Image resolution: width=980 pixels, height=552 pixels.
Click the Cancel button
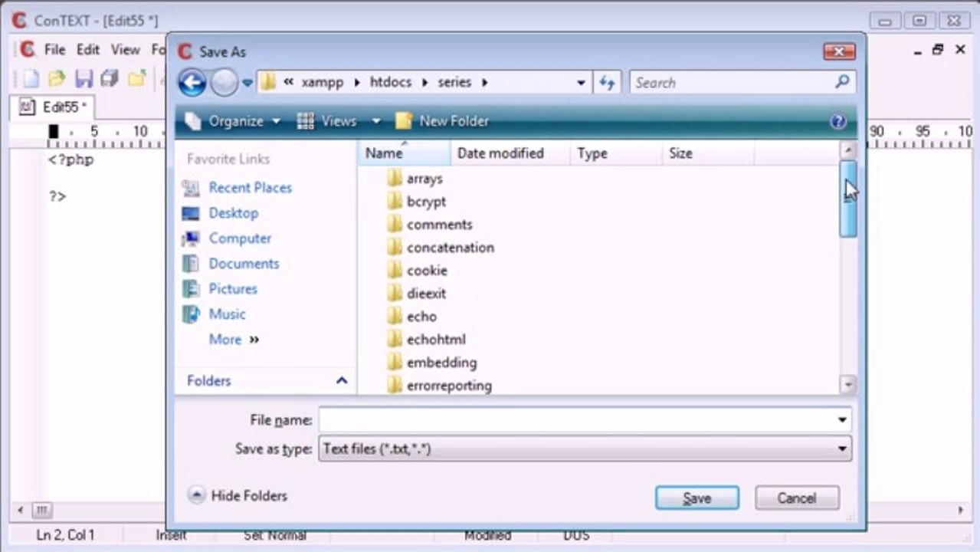click(x=797, y=498)
